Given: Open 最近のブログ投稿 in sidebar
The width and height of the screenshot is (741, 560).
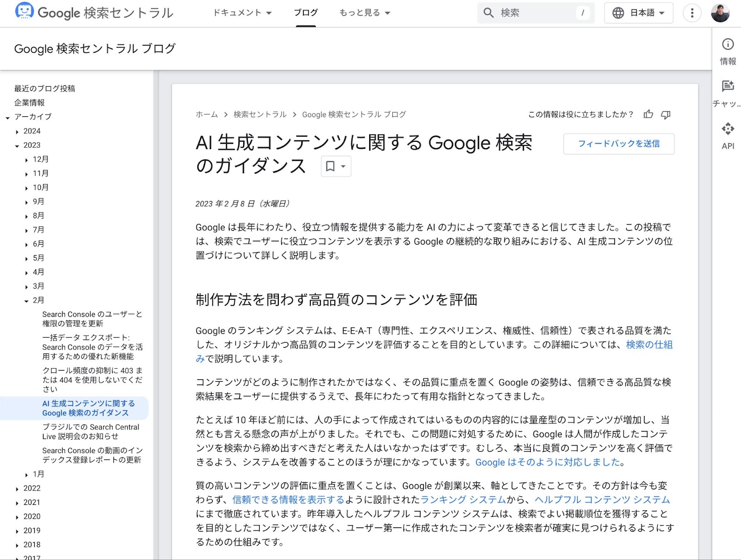Looking at the screenshot, I should pyautogui.click(x=44, y=88).
